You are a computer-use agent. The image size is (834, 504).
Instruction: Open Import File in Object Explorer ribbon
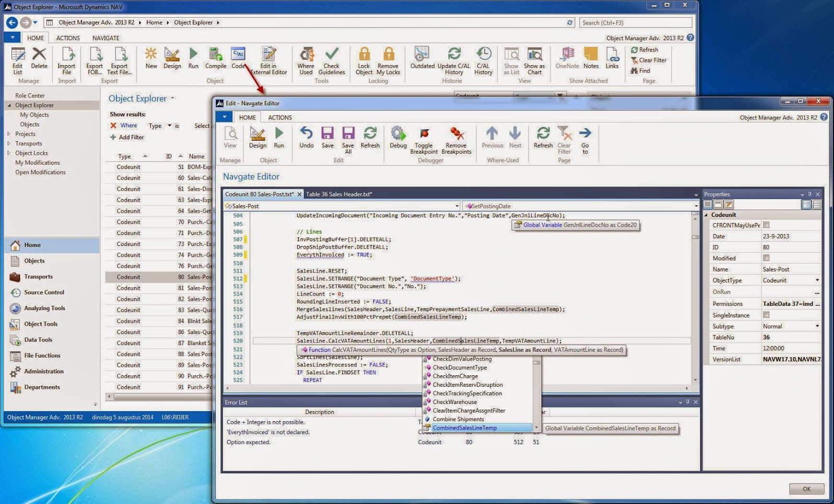pos(67,60)
